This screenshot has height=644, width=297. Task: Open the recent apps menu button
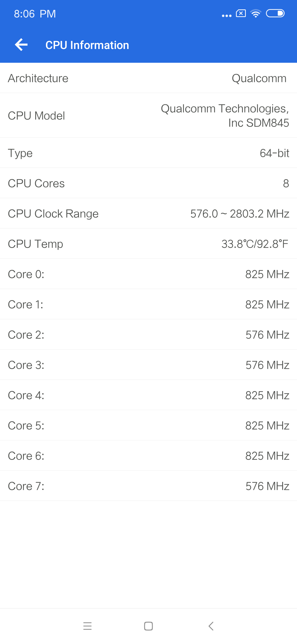click(87, 626)
